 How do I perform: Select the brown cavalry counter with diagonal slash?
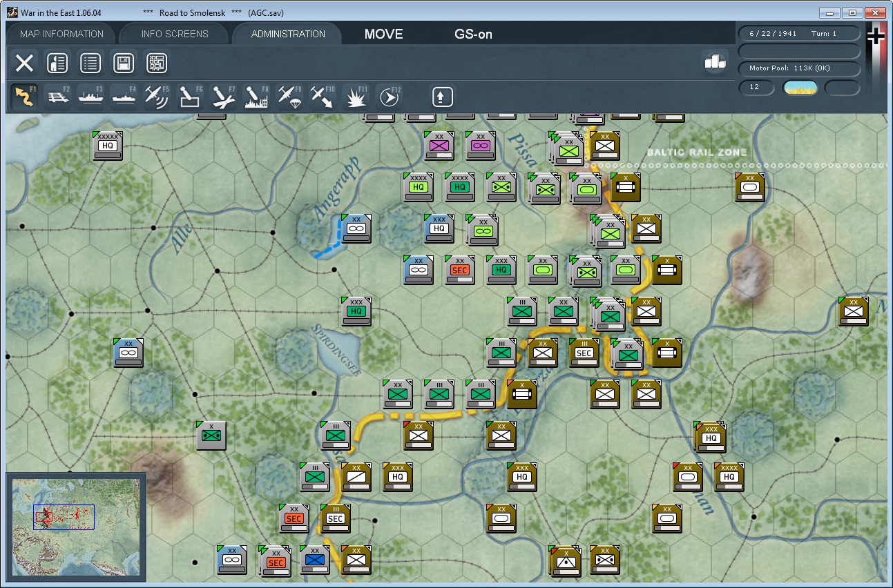356,476
